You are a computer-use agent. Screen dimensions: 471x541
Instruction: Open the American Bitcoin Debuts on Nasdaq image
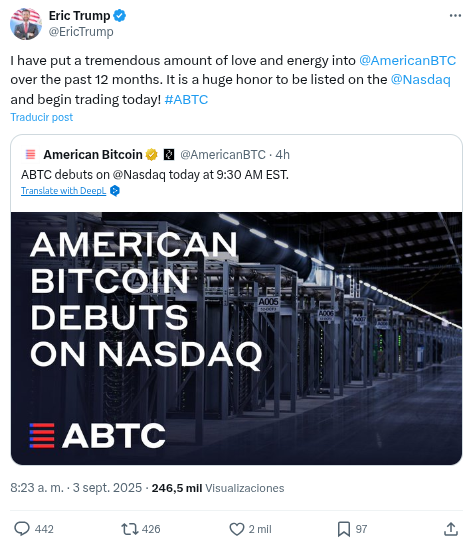[x=236, y=338]
